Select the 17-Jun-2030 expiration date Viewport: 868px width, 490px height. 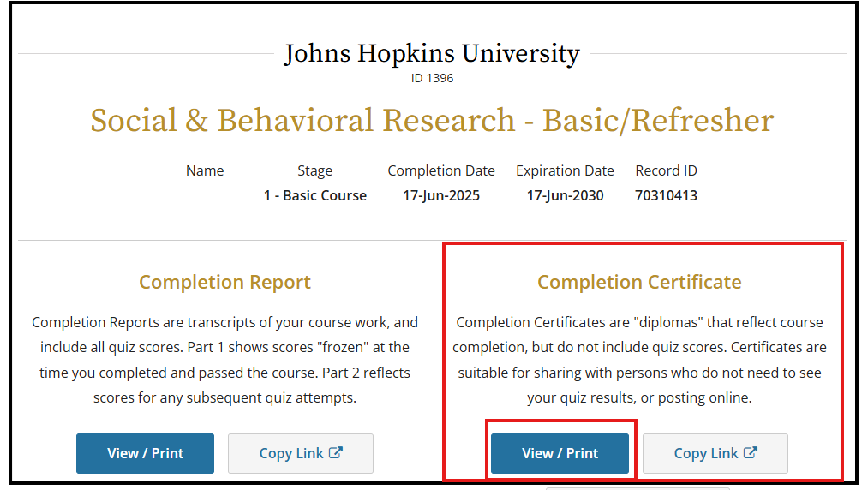(565, 195)
